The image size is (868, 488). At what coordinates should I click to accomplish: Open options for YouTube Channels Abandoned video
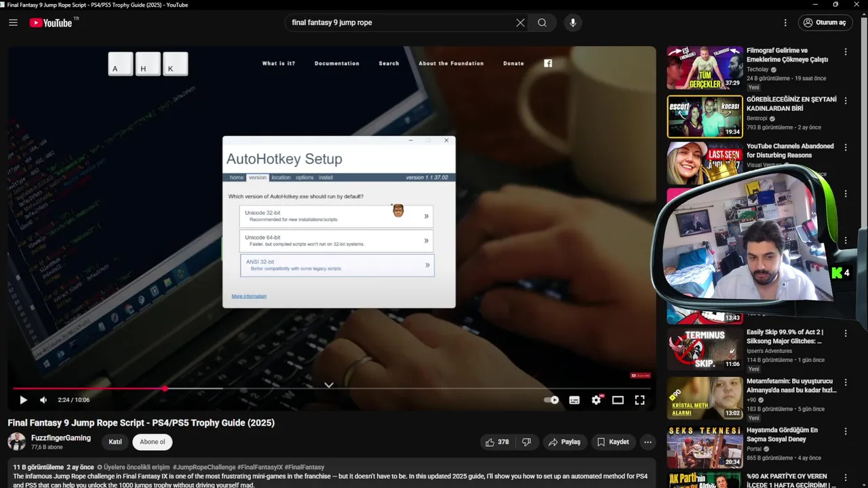(x=846, y=147)
